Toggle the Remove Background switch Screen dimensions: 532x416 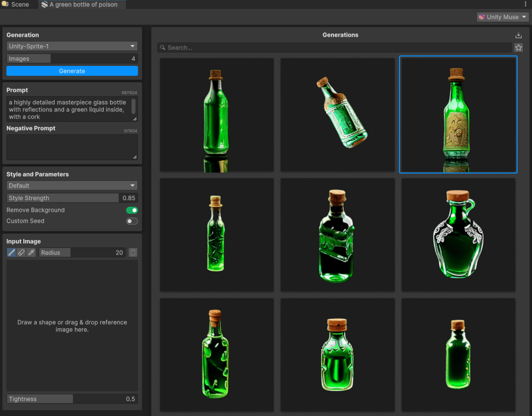pos(132,210)
